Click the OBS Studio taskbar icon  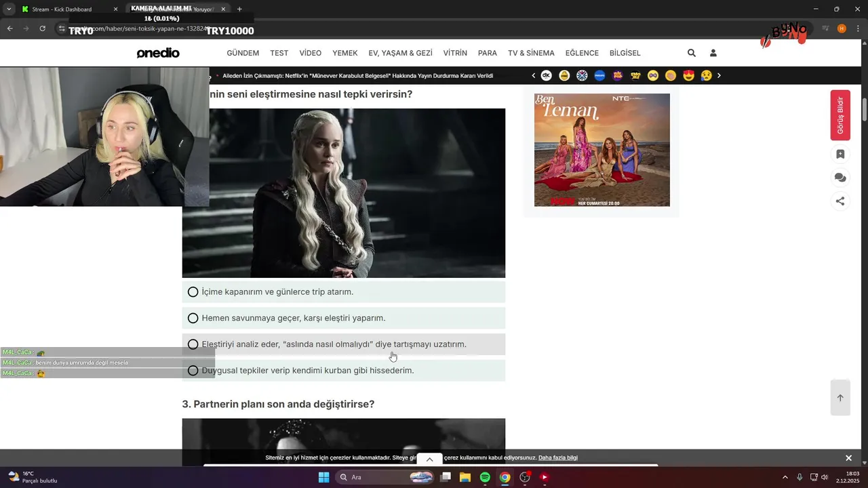(x=525, y=477)
